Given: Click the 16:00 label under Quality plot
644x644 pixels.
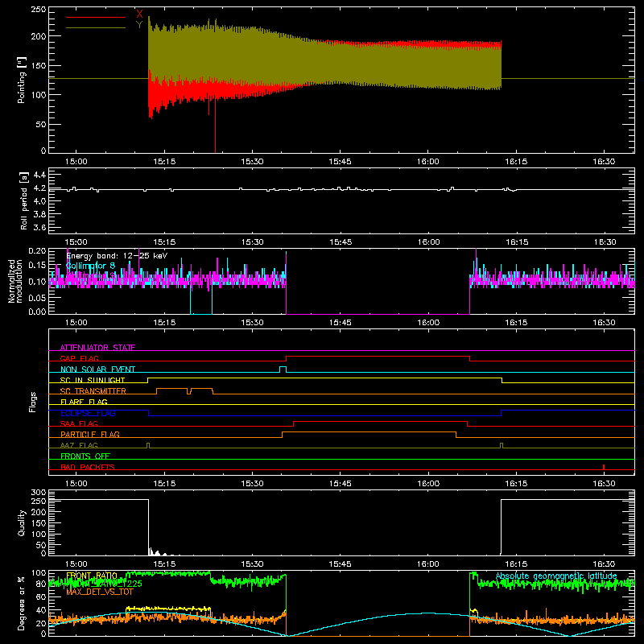Looking at the screenshot, I should tap(428, 564).
